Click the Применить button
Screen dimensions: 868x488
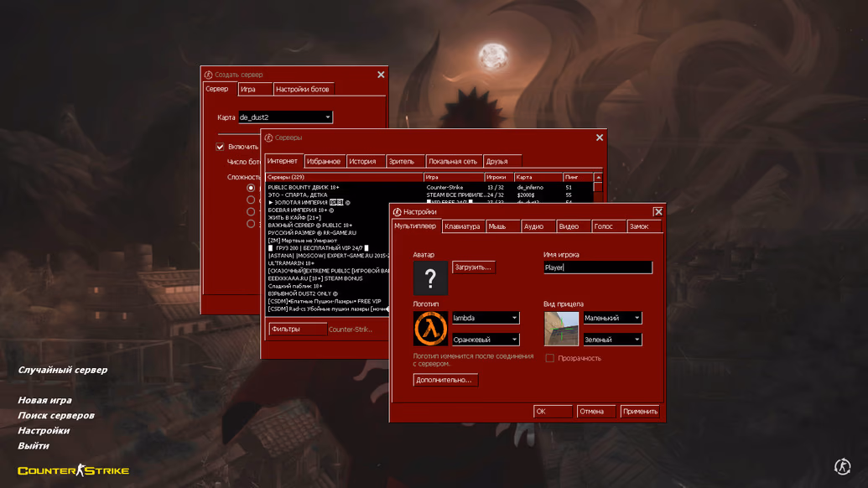click(640, 412)
